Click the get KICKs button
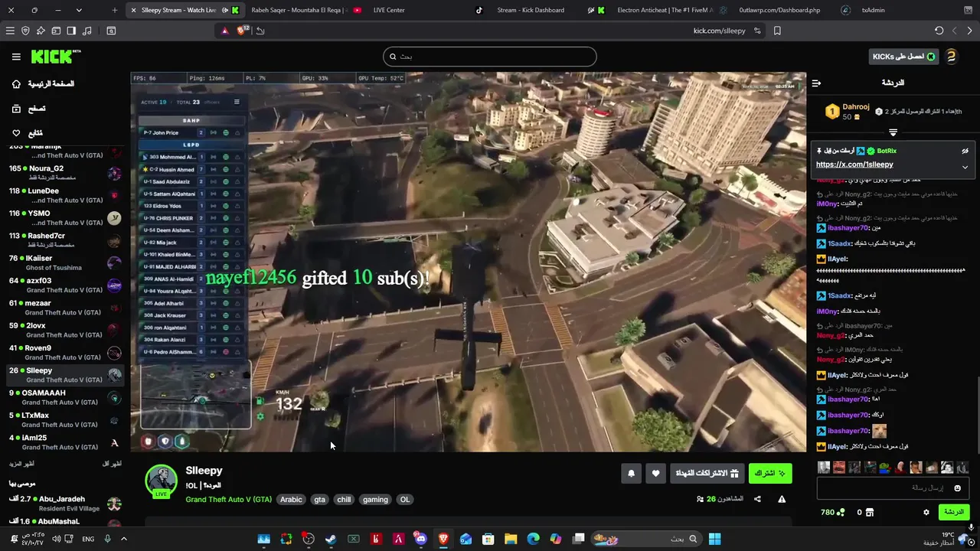This screenshot has height=551, width=980. click(903, 57)
